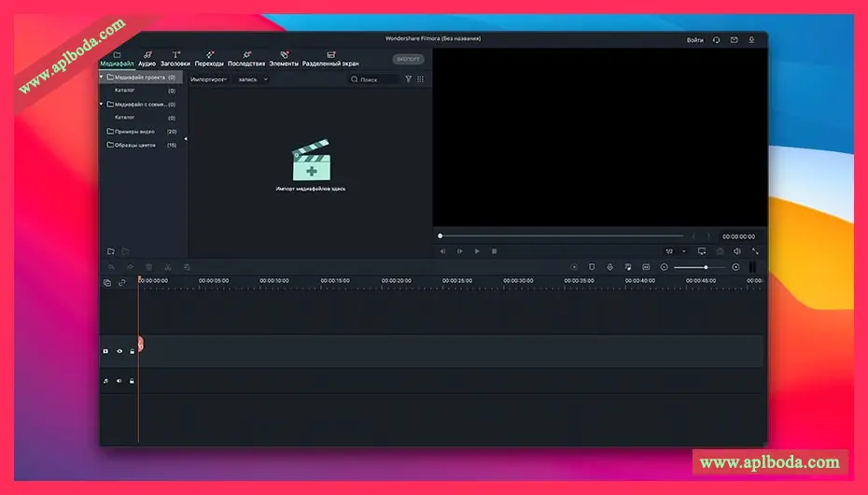Switch to the Аудио tab
The image size is (868, 495).
coord(147,59)
